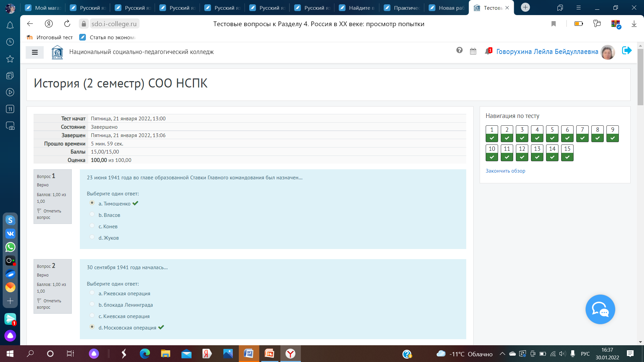Open the chat bubble widget

point(600,309)
